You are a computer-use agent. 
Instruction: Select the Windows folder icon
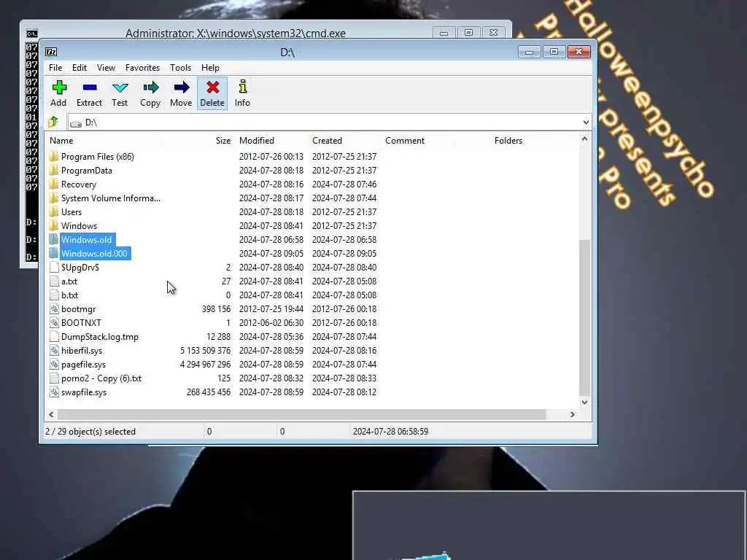(x=54, y=225)
